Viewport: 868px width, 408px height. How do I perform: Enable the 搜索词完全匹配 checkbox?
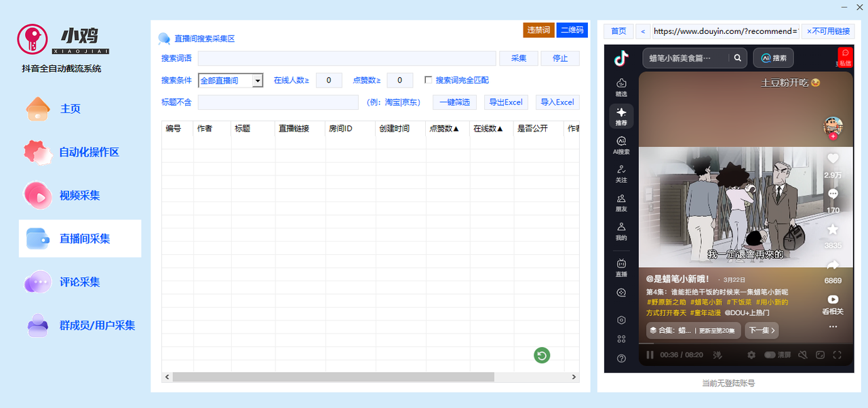point(428,80)
